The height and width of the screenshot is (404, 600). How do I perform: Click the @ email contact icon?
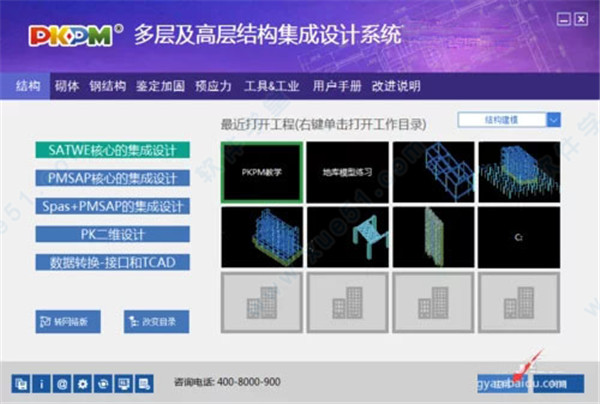click(x=62, y=383)
